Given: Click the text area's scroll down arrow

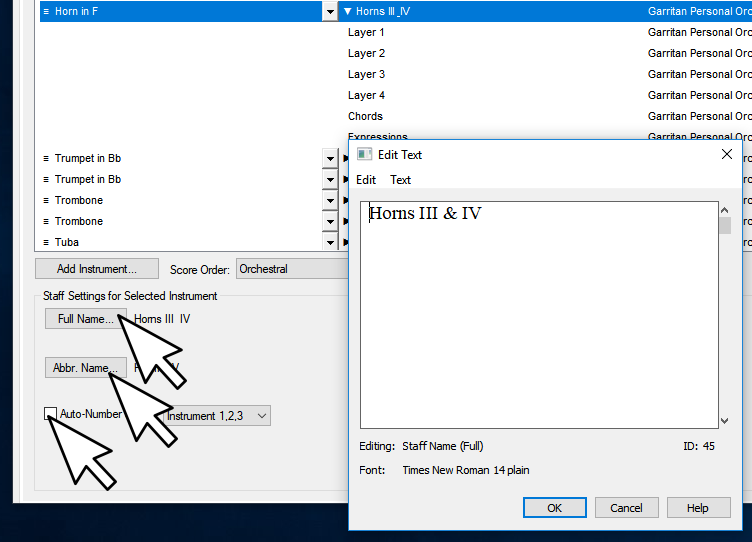Looking at the screenshot, I should click(725, 421).
